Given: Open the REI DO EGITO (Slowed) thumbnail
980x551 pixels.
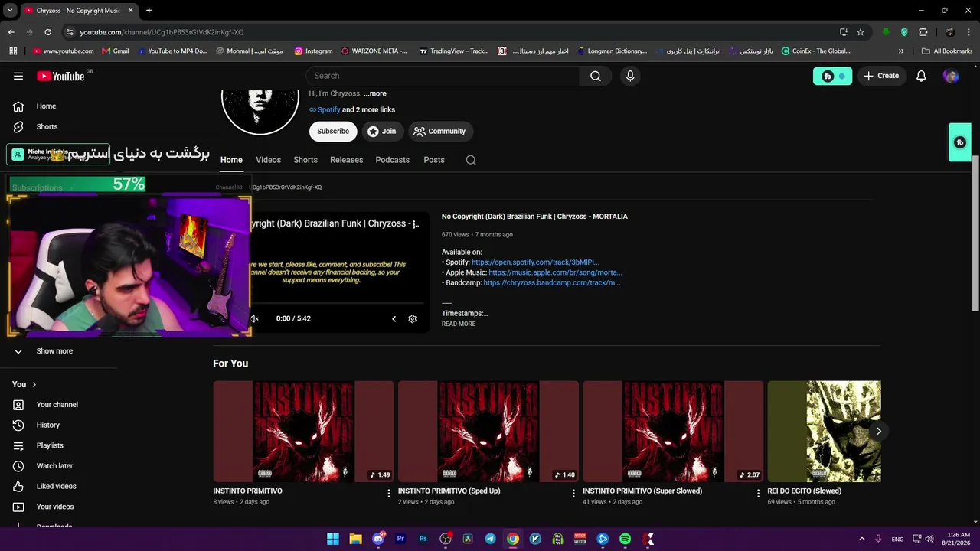Looking at the screenshot, I should coord(824,432).
